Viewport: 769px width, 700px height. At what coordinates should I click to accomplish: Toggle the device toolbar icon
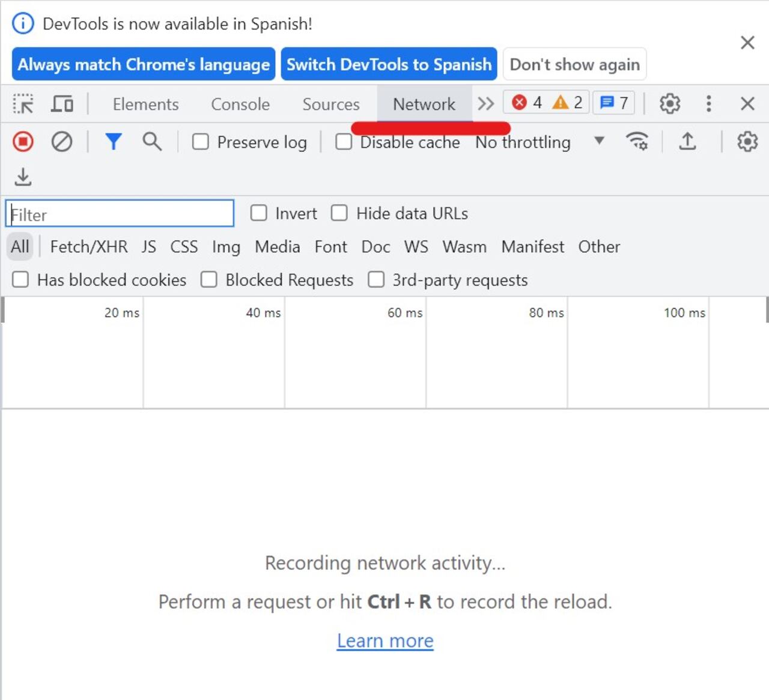coord(62,104)
